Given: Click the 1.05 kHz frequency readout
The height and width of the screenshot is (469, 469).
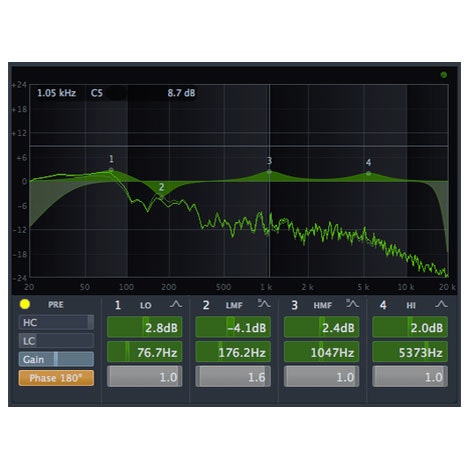Looking at the screenshot, I should 56,93.
